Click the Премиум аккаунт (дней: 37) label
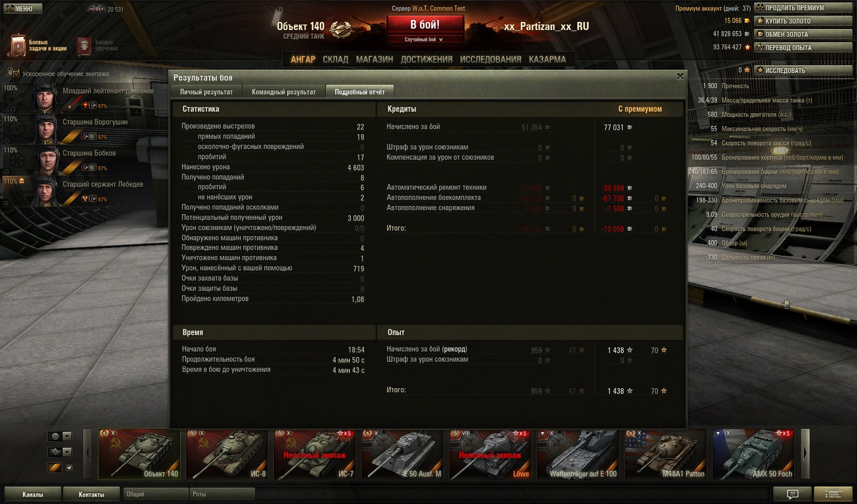 pos(713,8)
